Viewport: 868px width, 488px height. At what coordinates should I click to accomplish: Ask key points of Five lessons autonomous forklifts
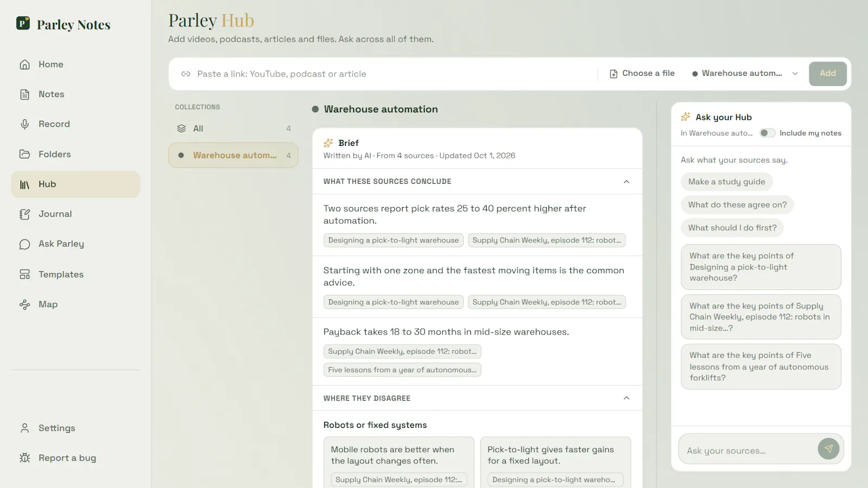pos(761,367)
